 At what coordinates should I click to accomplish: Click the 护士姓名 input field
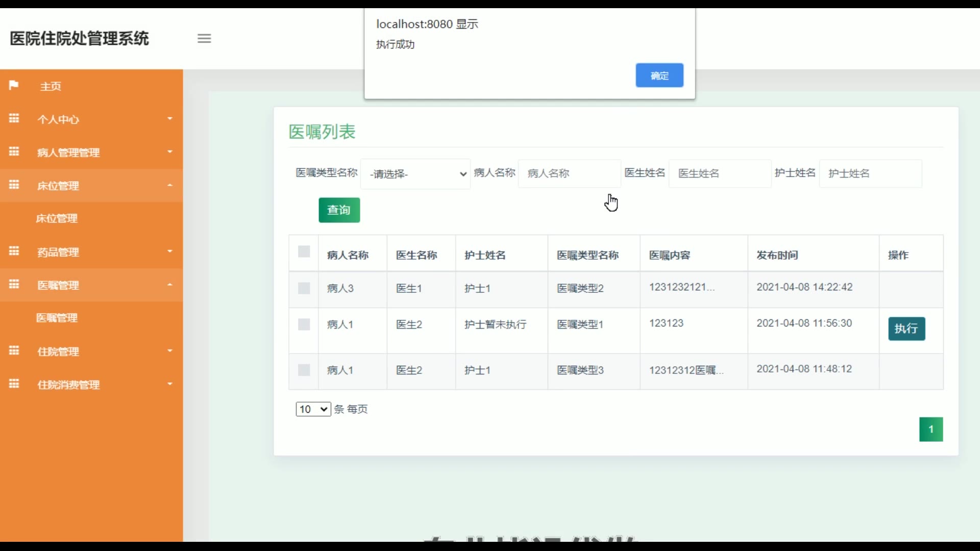[870, 173]
